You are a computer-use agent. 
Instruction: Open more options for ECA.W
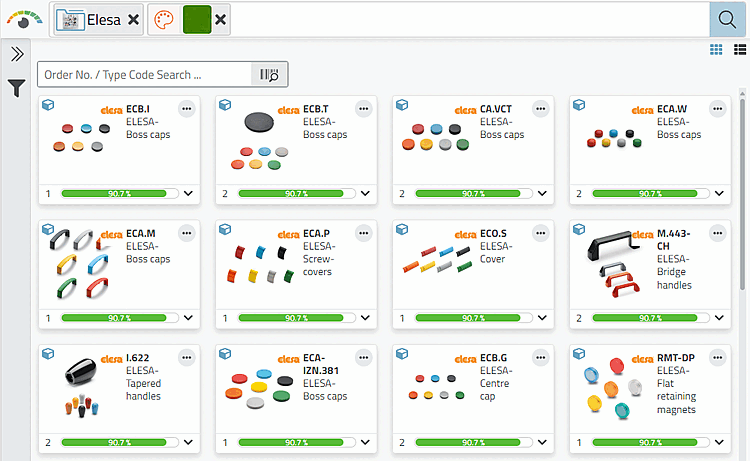pos(717,109)
